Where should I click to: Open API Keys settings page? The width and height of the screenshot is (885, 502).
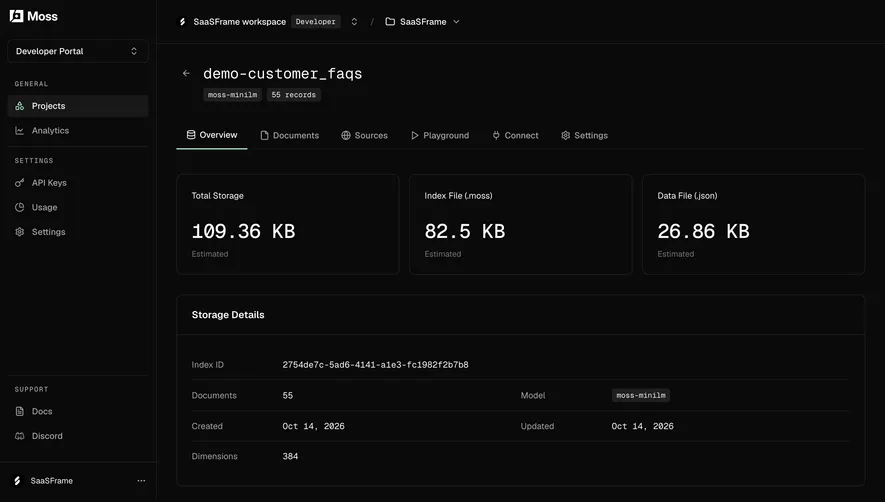[78, 183]
